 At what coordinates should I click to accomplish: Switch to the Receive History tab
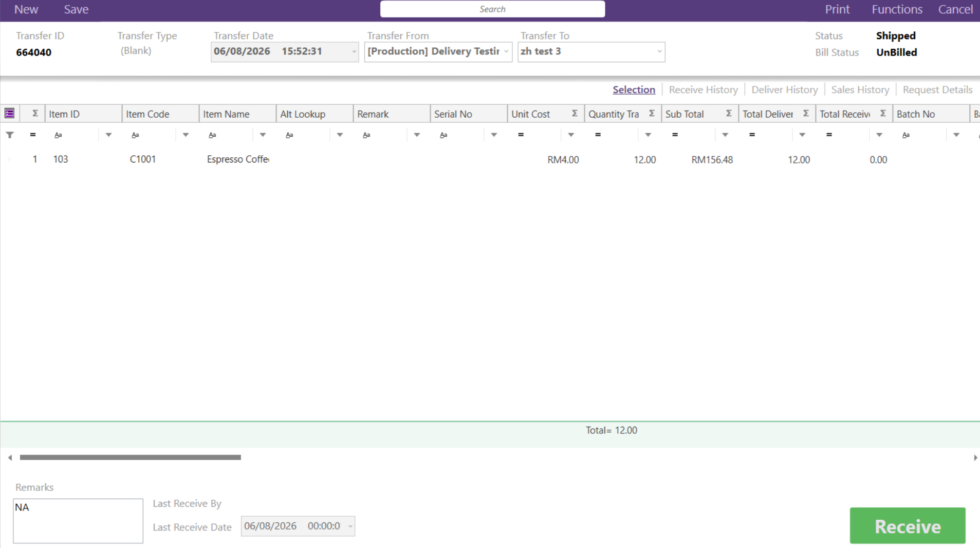click(703, 89)
